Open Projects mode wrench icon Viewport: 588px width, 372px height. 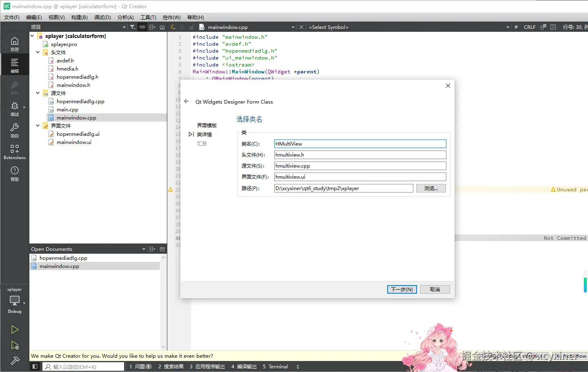pyautogui.click(x=15, y=130)
